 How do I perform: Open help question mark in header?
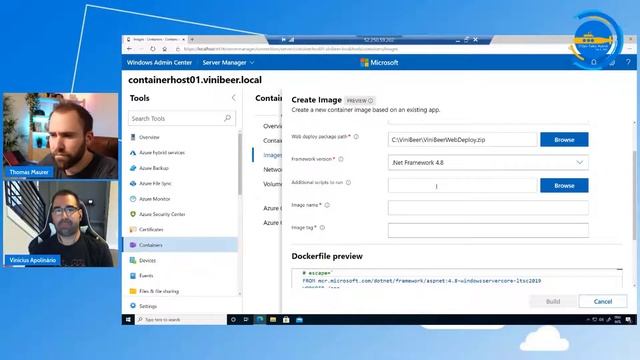coord(628,62)
